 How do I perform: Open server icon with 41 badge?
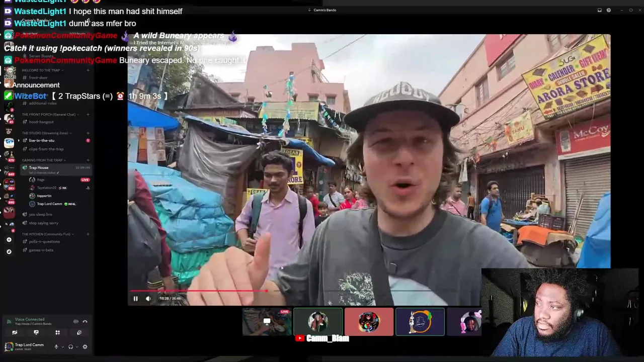9,118
